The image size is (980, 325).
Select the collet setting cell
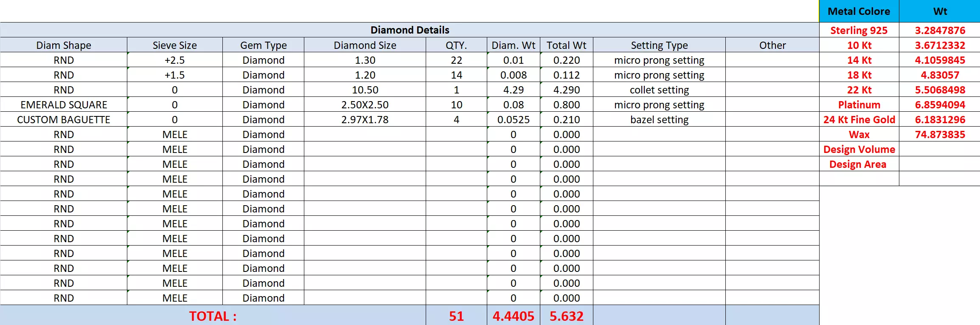tap(659, 90)
